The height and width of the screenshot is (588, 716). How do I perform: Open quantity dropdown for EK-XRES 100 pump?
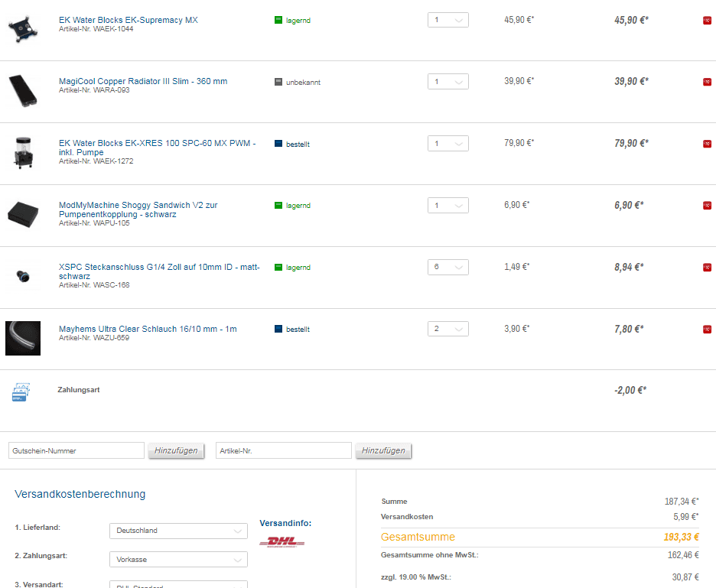pyautogui.click(x=448, y=143)
